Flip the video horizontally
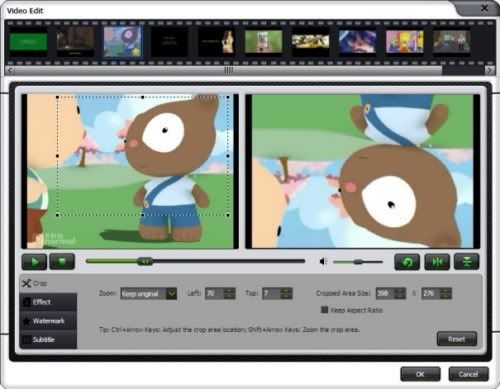Screen dimensions: 500x389 (x=437, y=262)
